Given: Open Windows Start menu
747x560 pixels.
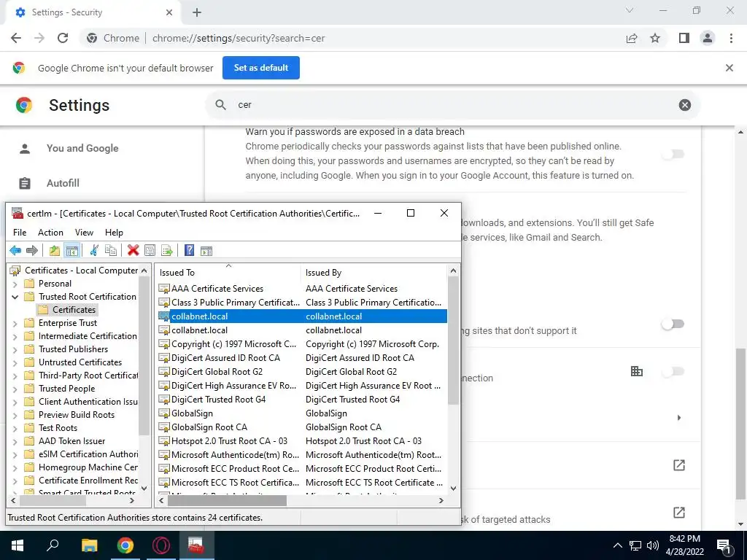Looking at the screenshot, I should click(x=18, y=545).
